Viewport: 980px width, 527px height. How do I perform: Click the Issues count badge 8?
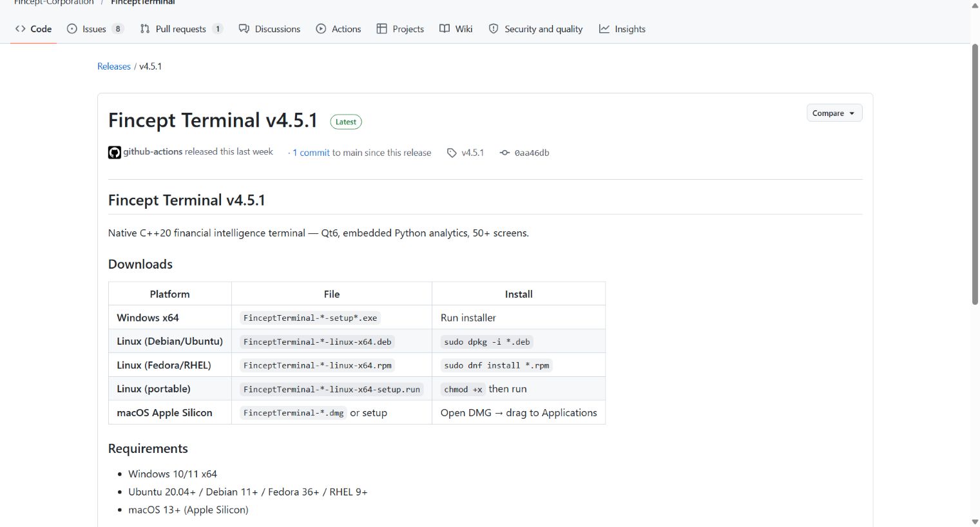[x=118, y=29]
